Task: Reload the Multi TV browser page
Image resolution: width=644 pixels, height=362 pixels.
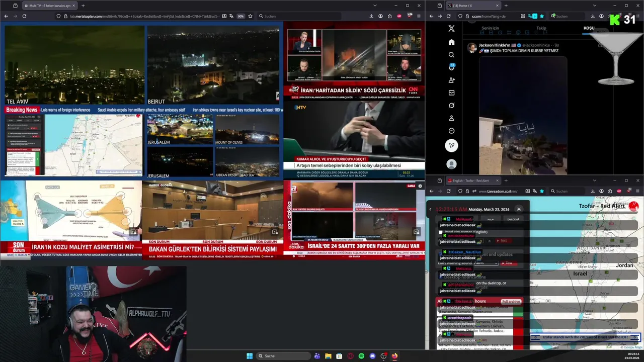Action: (x=24, y=16)
